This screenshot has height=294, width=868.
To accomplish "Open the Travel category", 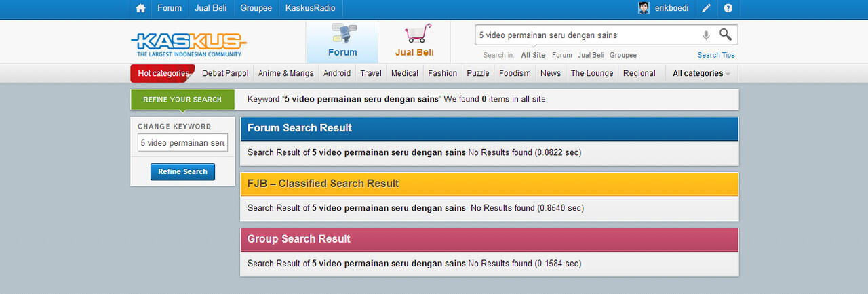I will tap(371, 73).
